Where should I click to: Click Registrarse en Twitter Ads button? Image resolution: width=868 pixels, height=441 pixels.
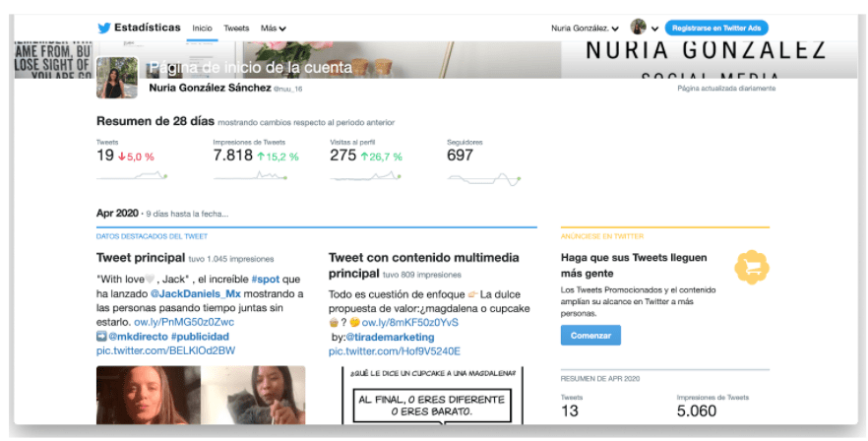coord(716,28)
